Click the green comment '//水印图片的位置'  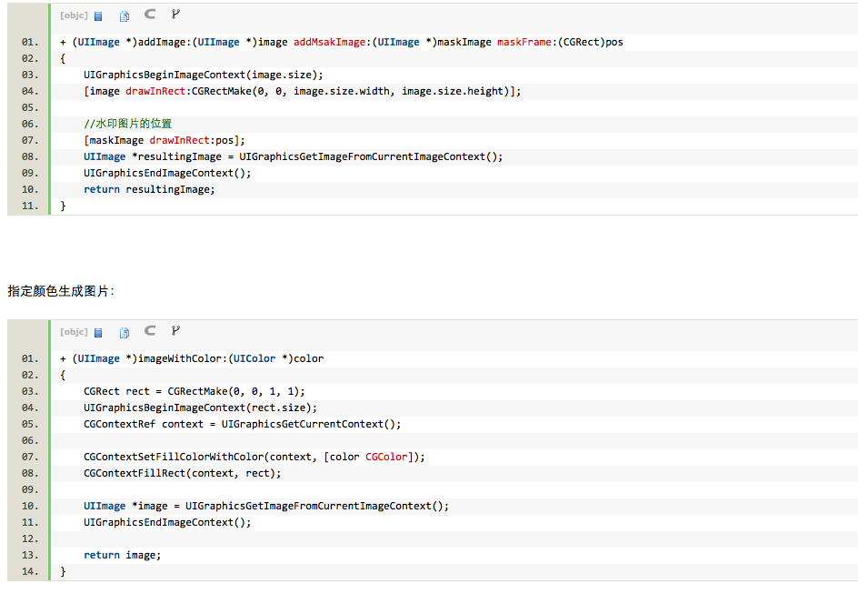(x=128, y=124)
